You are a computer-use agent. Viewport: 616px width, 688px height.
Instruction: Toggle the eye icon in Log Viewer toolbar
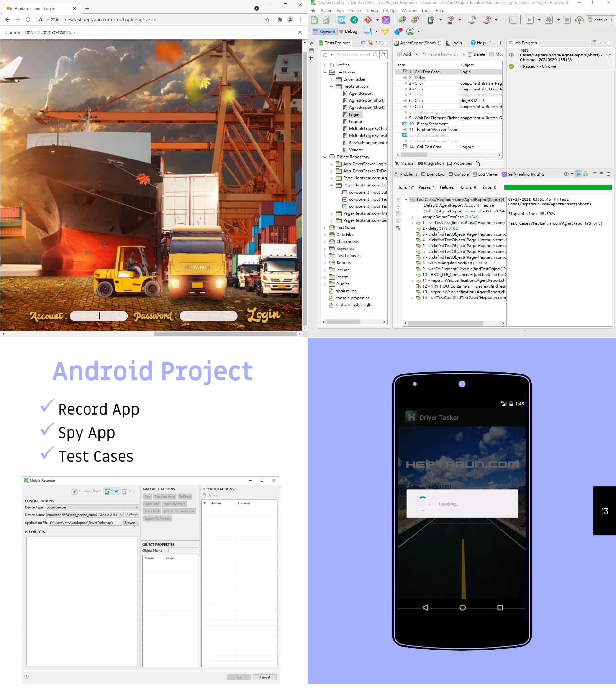[x=566, y=174]
